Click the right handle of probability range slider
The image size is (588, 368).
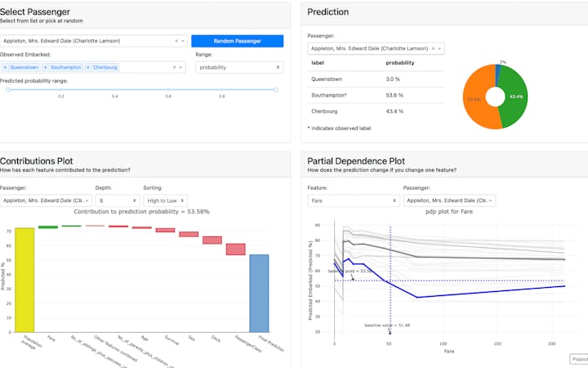(276, 90)
